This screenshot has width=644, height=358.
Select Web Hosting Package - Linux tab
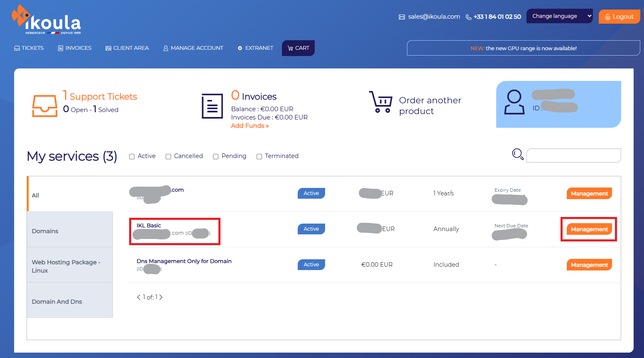coord(70,265)
